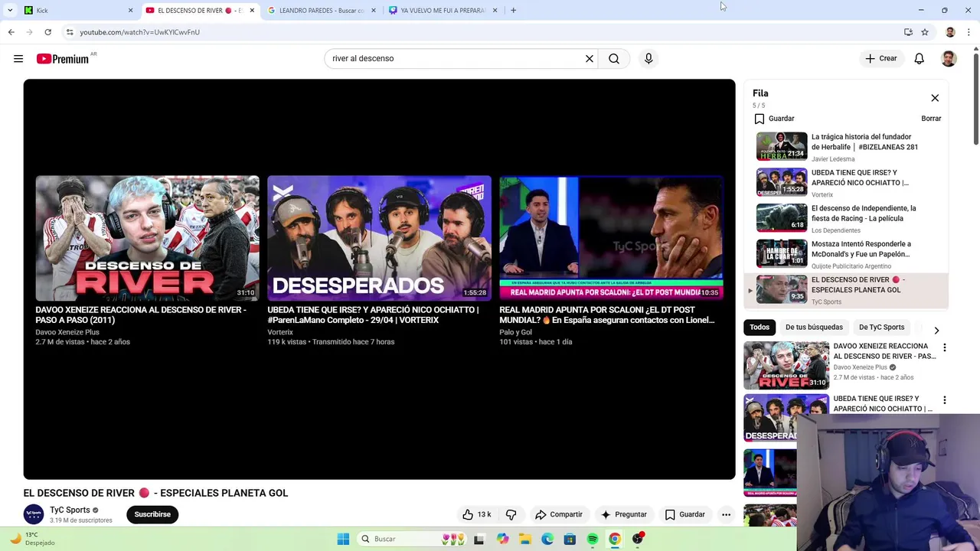This screenshot has width=980, height=551.
Task: Click Suscribirse to the TyC Sports channel
Action: pos(152,514)
